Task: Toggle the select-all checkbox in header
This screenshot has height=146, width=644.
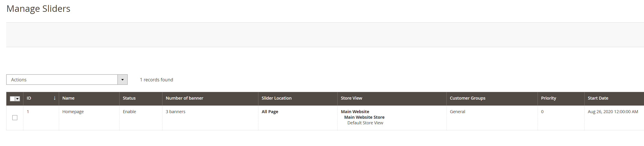Action: pos(12,99)
